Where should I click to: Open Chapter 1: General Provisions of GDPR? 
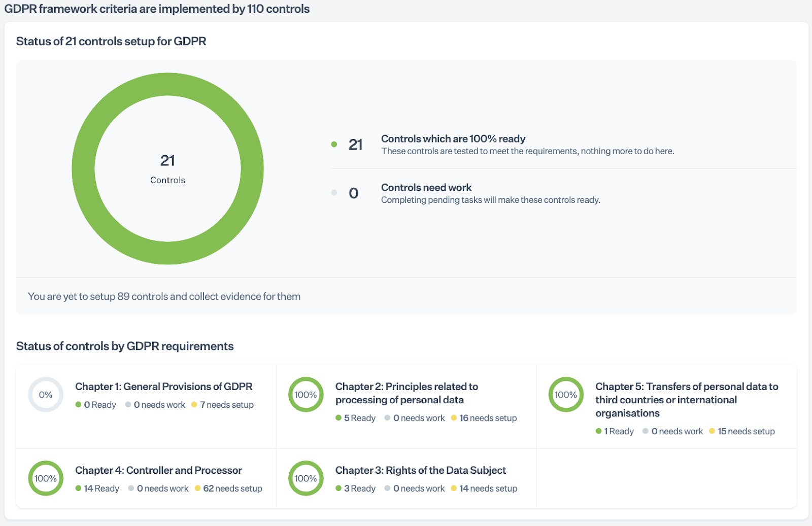164,387
